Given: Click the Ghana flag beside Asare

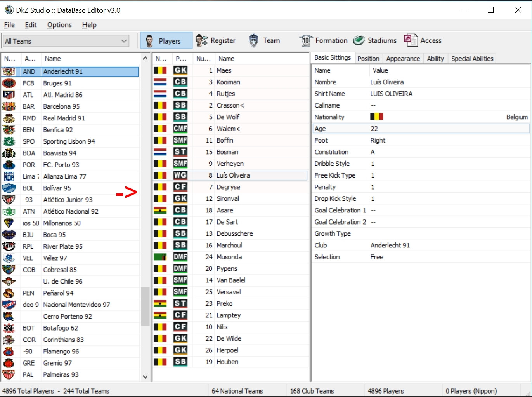Looking at the screenshot, I should pyautogui.click(x=160, y=210).
